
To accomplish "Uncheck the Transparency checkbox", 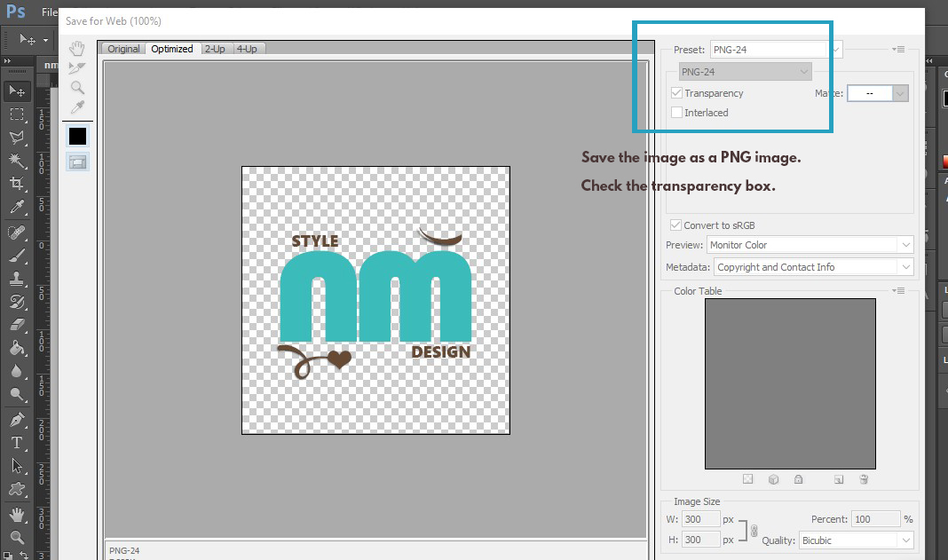I will [x=676, y=92].
